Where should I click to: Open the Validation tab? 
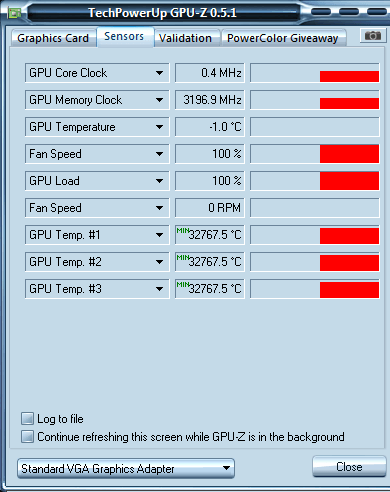[x=186, y=38]
